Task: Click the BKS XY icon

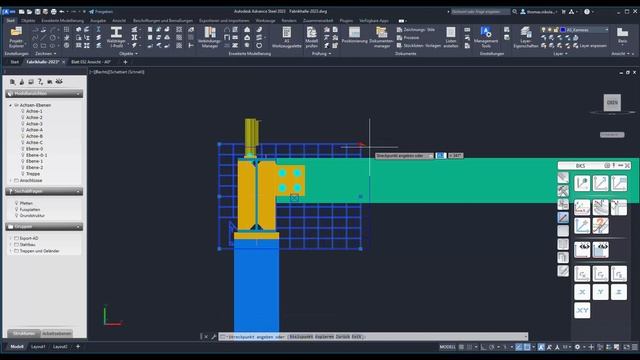Action: point(582,310)
